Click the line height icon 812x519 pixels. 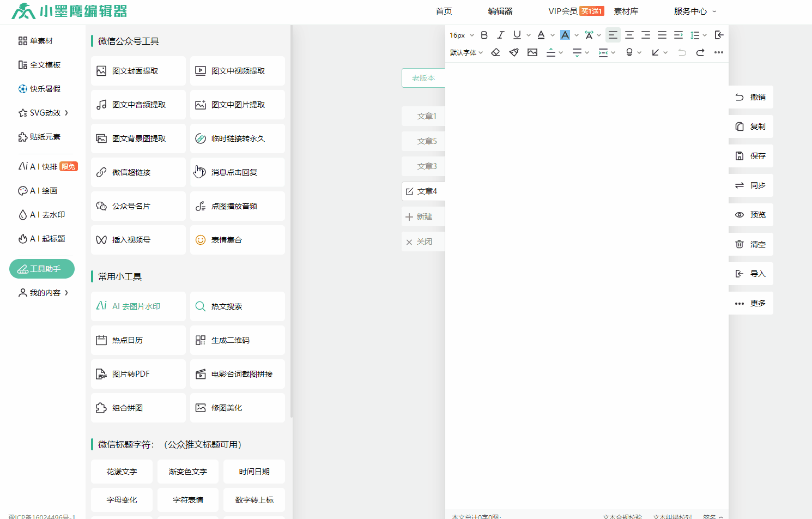pos(695,35)
